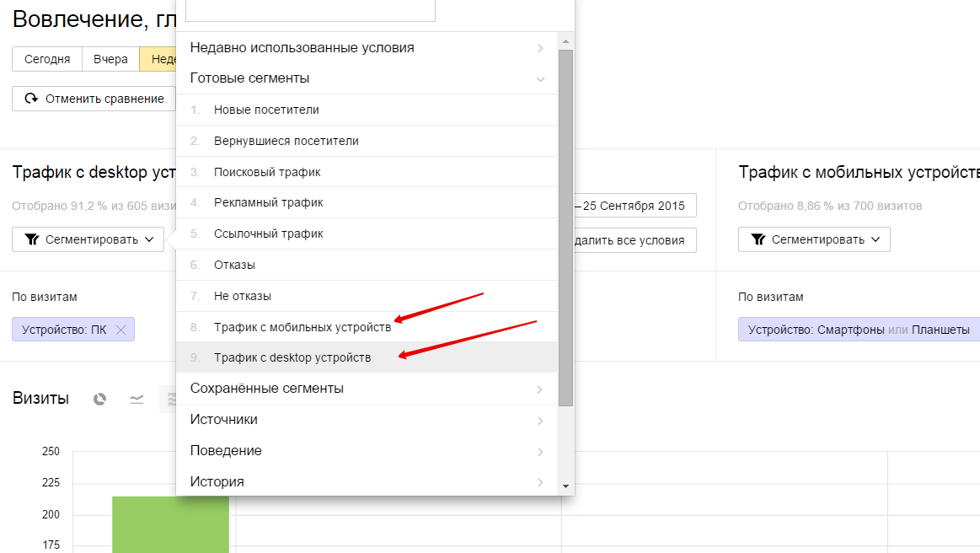Open the 'Источники' conditions group
The image size is (980, 553).
click(367, 420)
